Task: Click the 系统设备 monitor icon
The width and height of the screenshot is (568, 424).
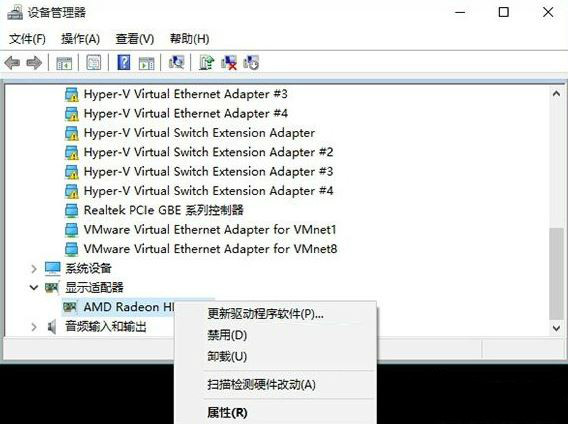Action: click(x=53, y=269)
